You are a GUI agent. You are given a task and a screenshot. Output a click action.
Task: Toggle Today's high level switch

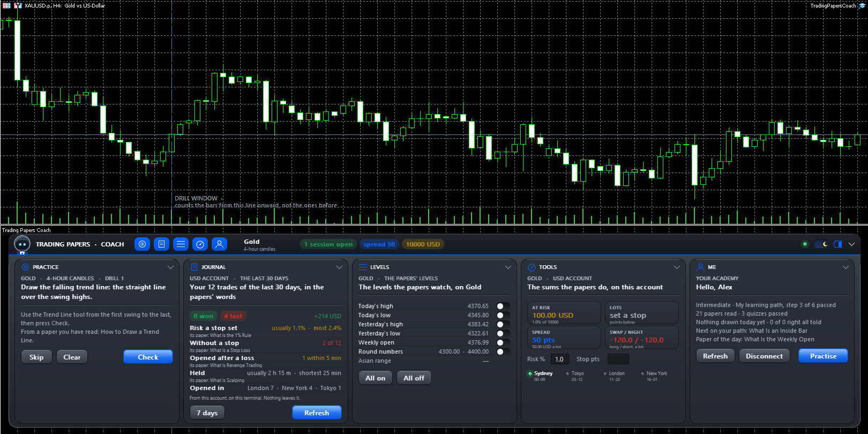click(x=503, y=306)
